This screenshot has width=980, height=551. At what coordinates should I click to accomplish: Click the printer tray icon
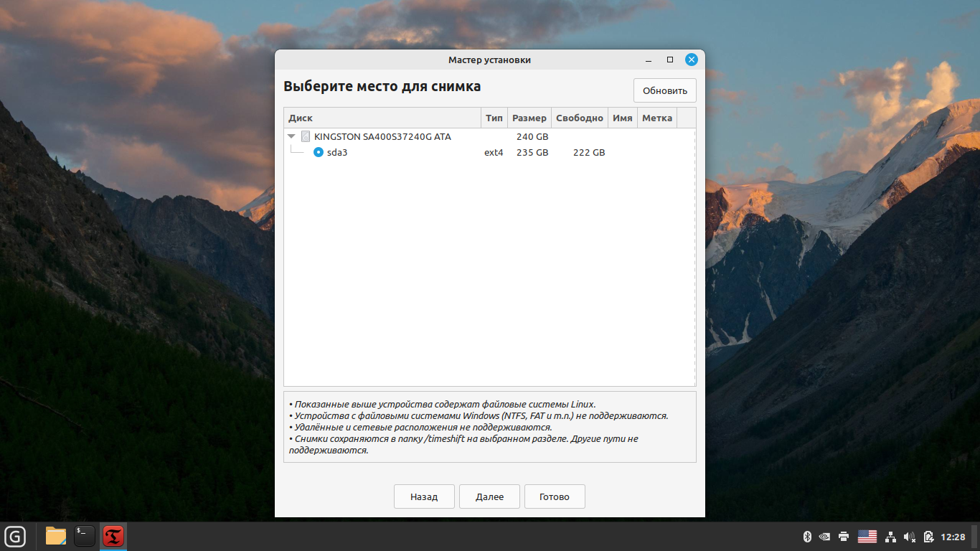844,537
